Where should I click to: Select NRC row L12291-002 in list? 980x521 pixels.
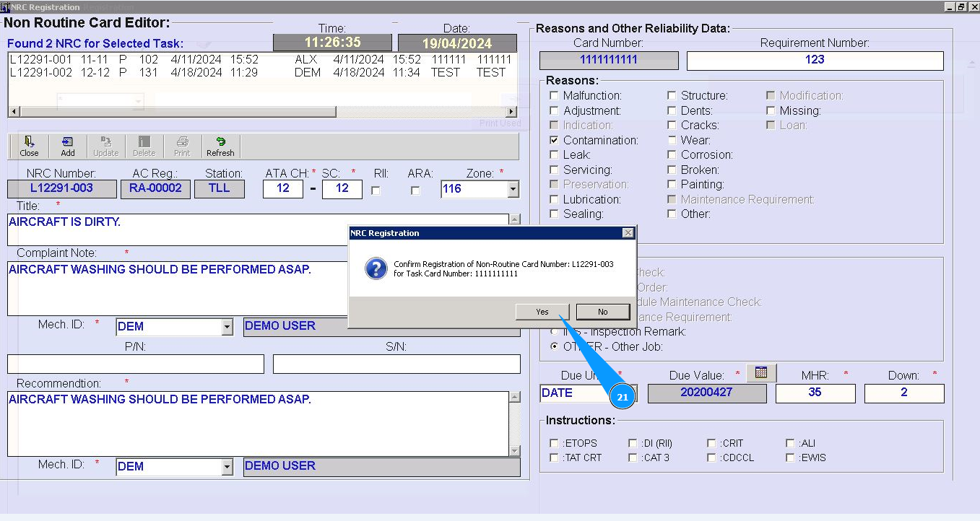261,72
